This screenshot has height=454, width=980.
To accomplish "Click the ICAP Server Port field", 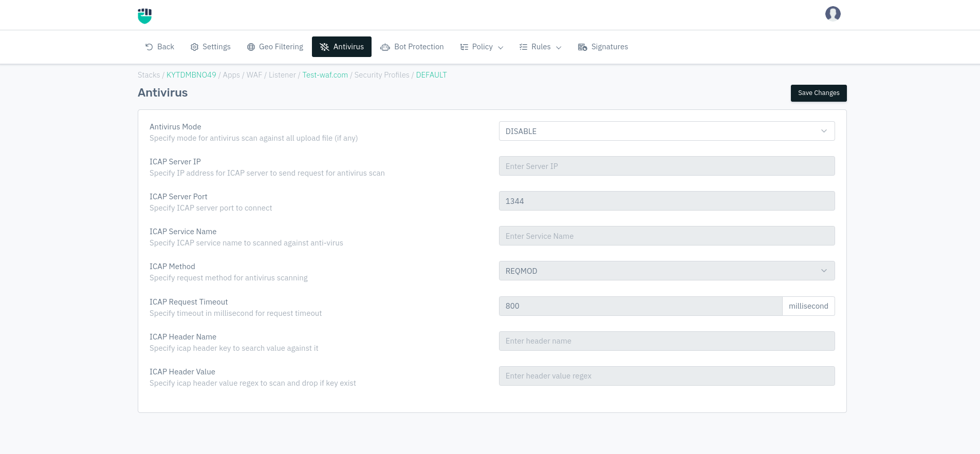I will pyautogui.click(x=667, y=201).
